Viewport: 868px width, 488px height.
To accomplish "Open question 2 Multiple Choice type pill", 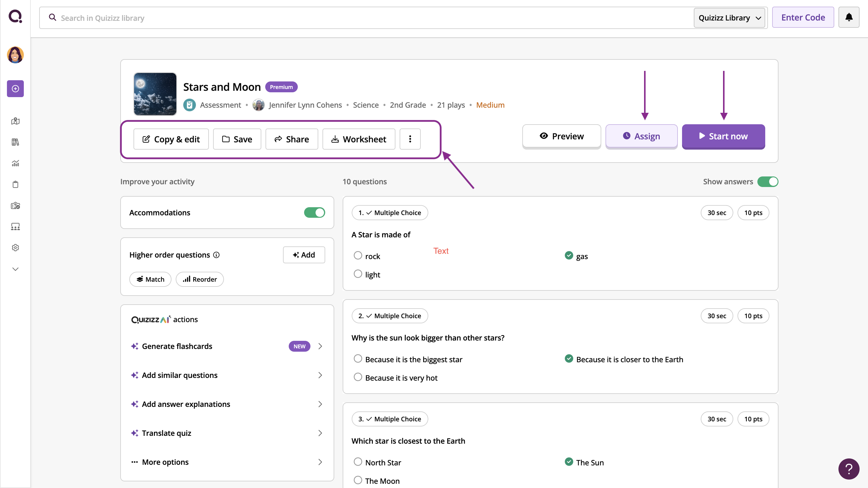I will click(x=390, y=316).
